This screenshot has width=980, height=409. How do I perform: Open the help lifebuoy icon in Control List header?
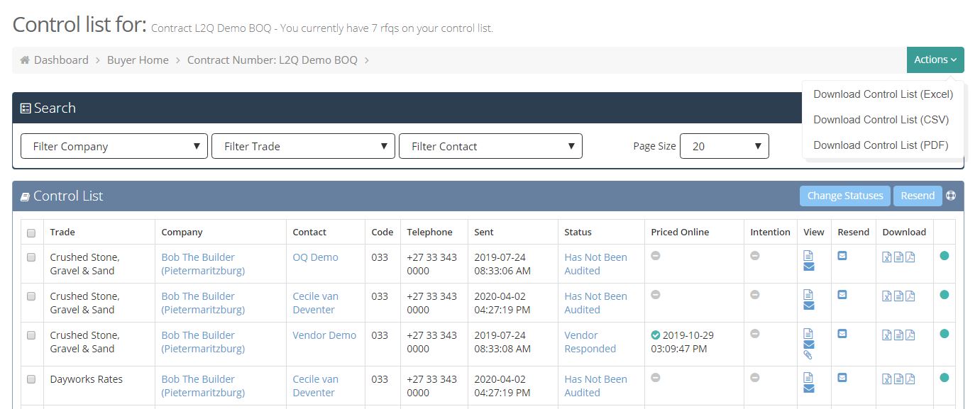(951, 196)
